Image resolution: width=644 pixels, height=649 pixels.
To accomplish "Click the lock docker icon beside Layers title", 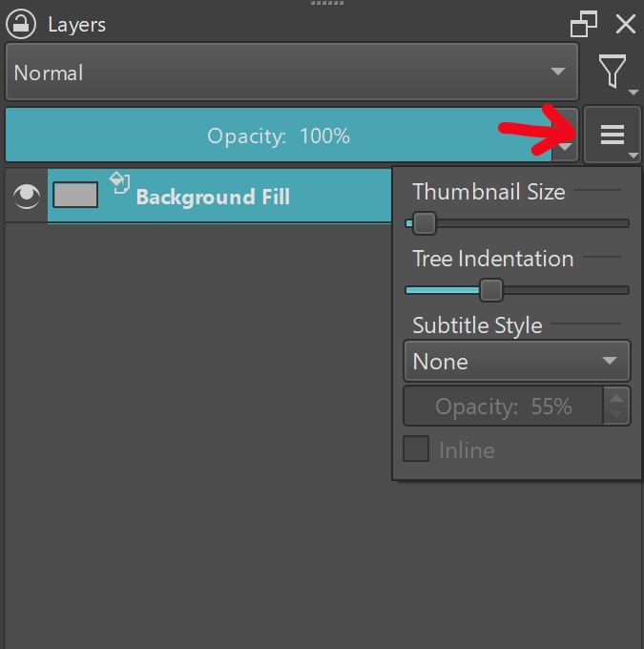I will (x=21, y=24).
